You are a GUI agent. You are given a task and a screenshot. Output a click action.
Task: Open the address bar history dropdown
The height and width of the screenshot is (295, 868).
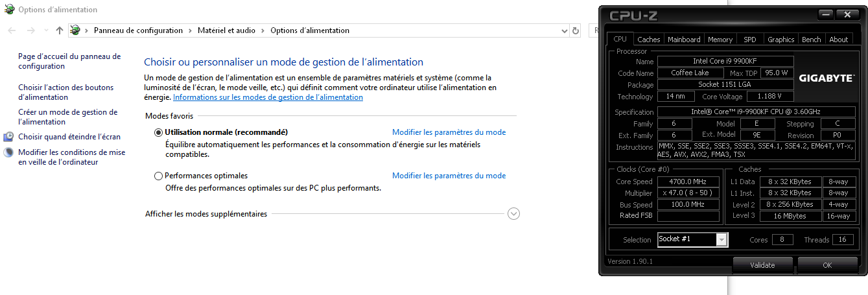coord(563,30)
